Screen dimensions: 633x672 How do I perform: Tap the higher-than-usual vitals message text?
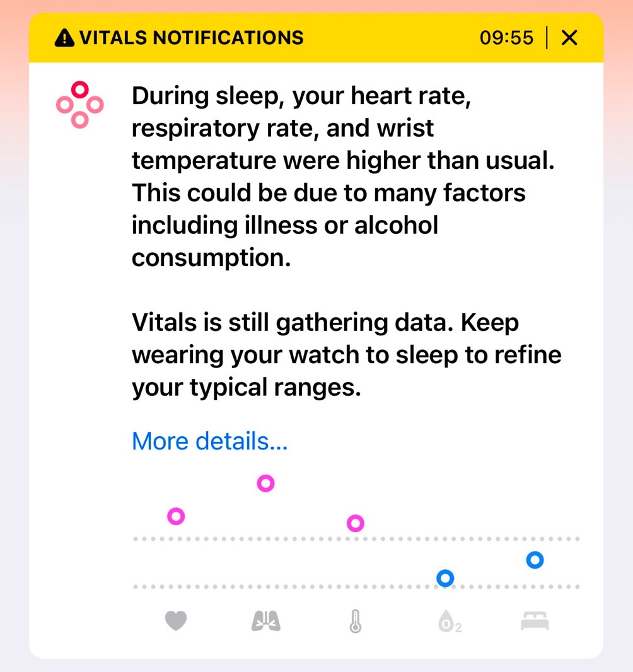pos(343,177)
